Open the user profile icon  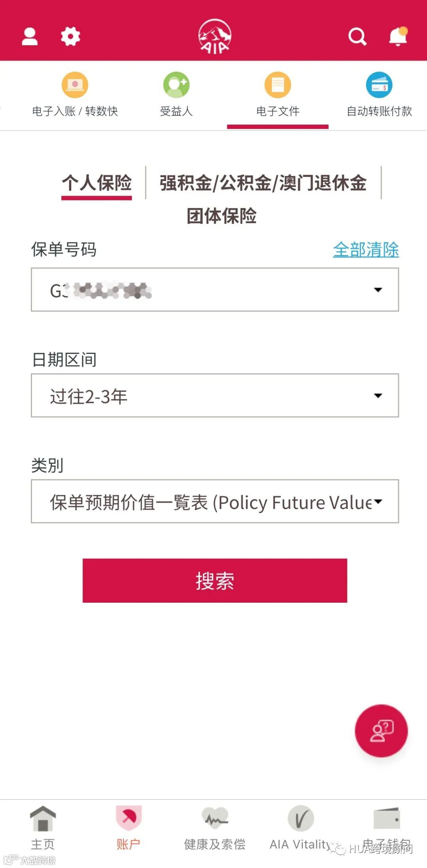pos(30,36)
